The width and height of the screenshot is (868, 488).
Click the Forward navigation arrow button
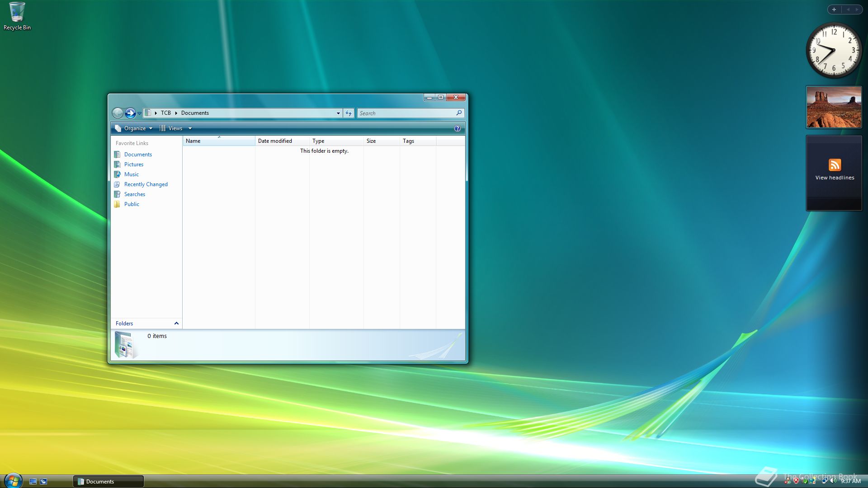(x=130, y=113)
